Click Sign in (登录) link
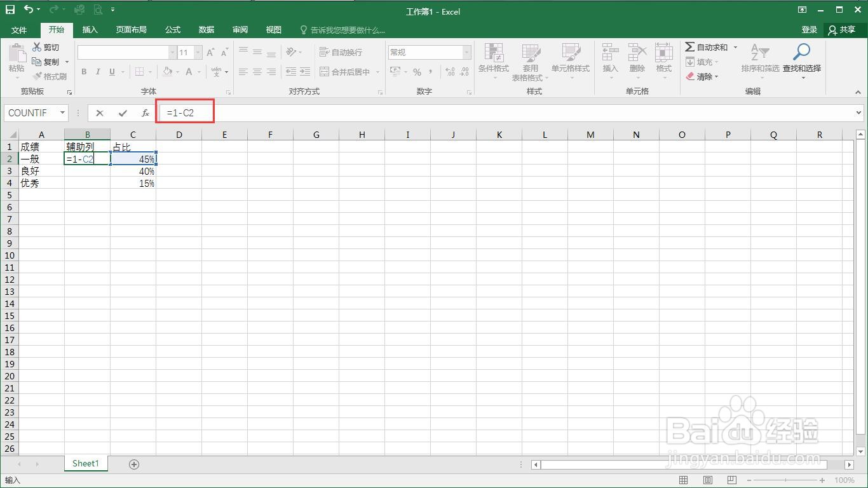 (x=809, y=30)
